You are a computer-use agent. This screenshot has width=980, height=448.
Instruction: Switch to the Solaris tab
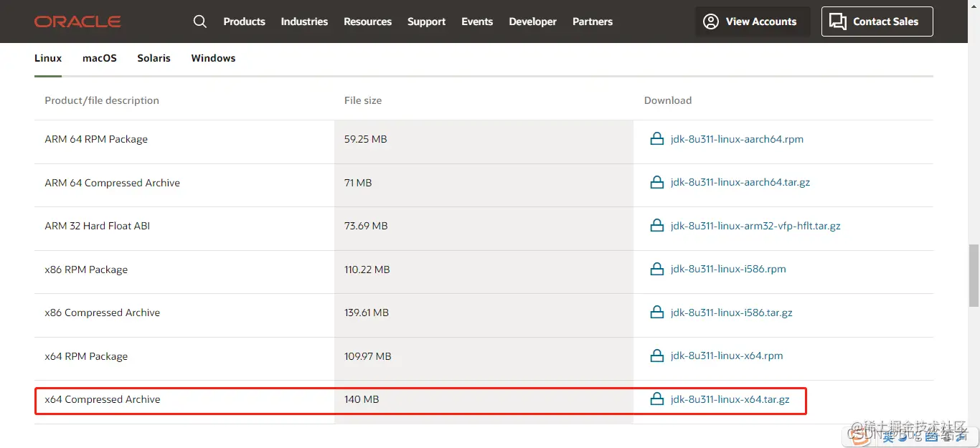(154, 58)
